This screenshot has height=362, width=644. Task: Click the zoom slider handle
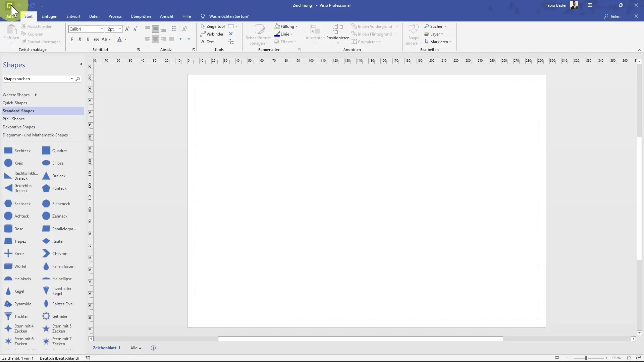(586, 358)
